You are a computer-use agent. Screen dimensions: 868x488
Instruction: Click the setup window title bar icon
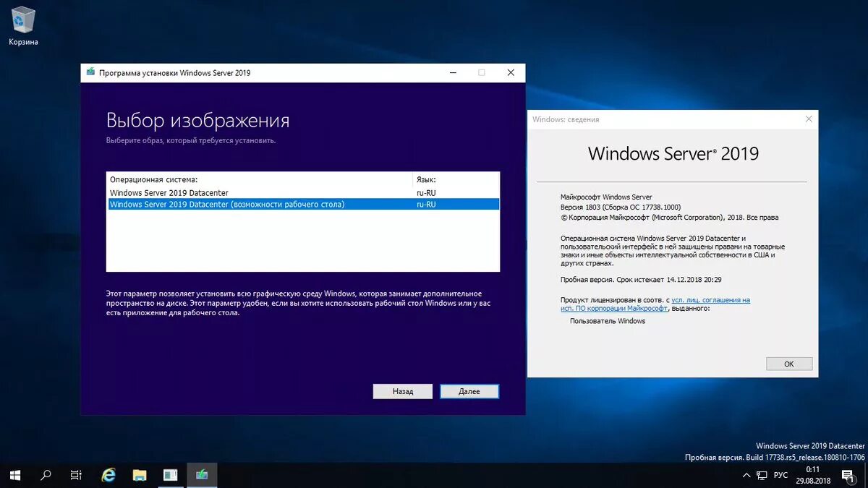[x=90, y=72]
